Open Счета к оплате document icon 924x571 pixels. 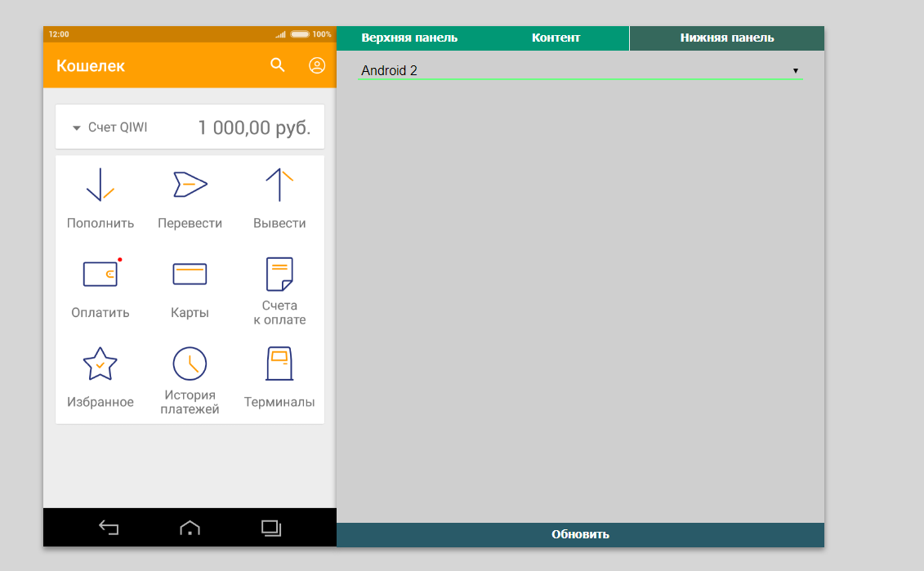[279, 274]
